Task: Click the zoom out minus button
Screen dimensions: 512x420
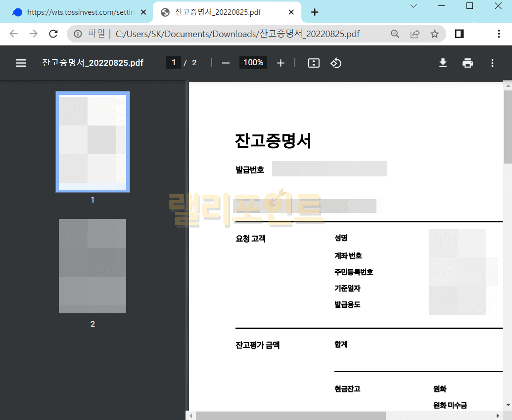Action: point(226,63)
